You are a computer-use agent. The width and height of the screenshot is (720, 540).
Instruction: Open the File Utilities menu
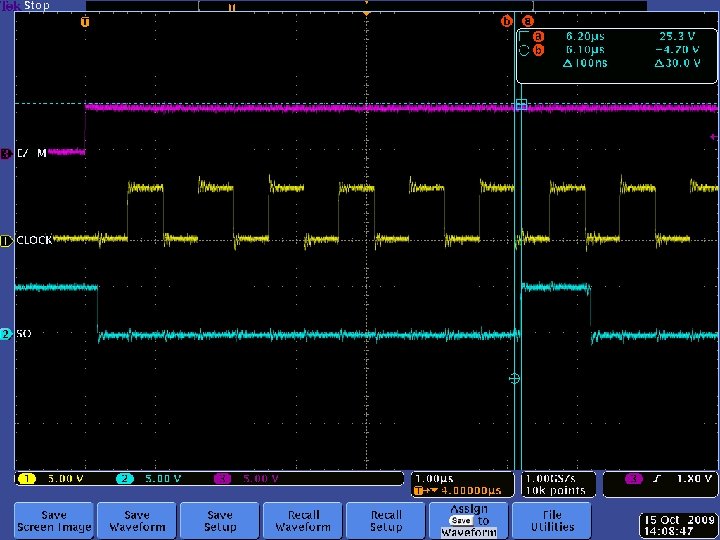tap(552, 520)
